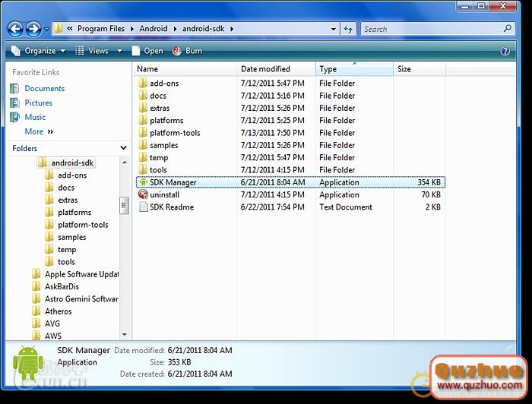Open the recent pages dropdown arrow

[x=46, y=29]
